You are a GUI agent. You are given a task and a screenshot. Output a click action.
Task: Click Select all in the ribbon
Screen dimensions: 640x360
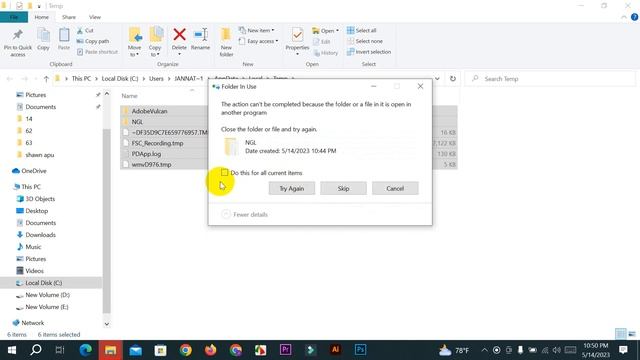pos(362,31)
